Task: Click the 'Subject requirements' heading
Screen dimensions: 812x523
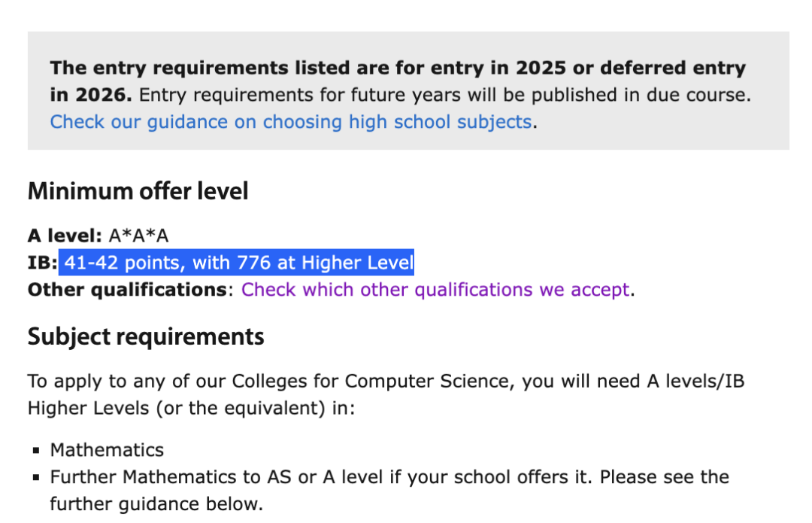Action: 146,337
